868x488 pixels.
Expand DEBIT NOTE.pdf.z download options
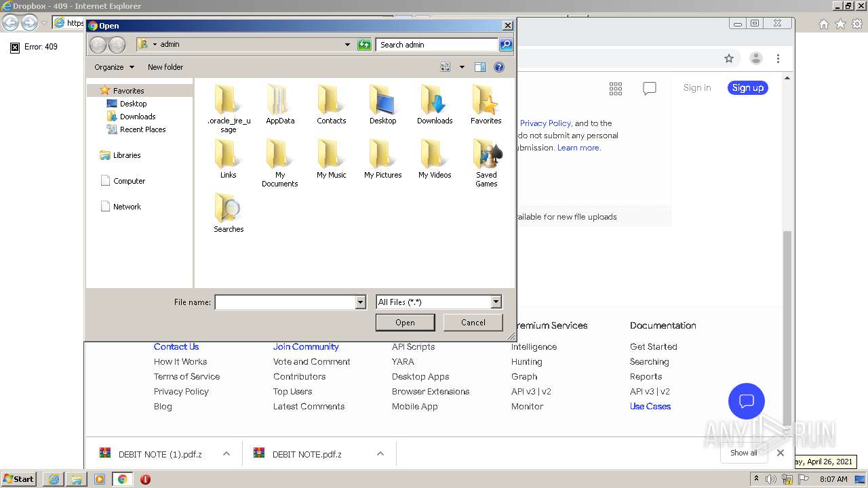[x=380, y=454]
